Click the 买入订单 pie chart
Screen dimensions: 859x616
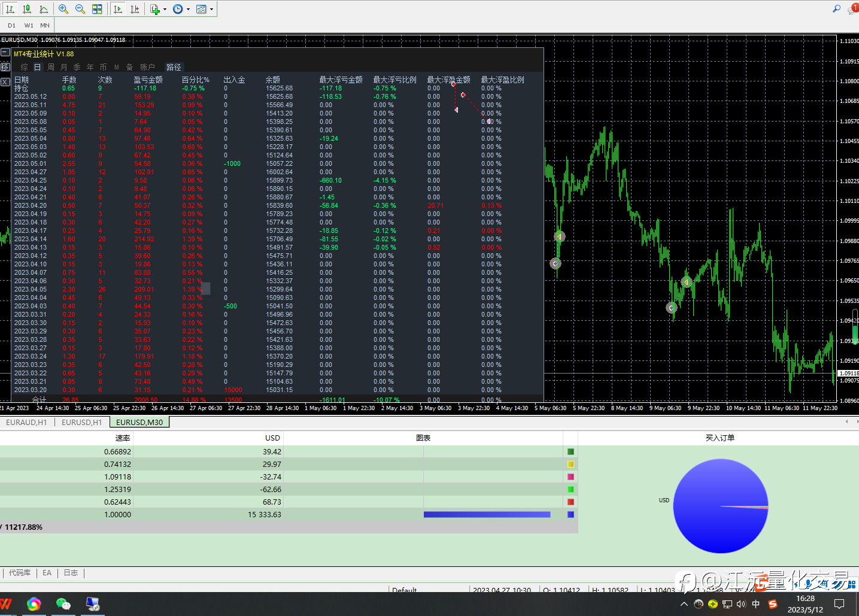pos(721,506)
